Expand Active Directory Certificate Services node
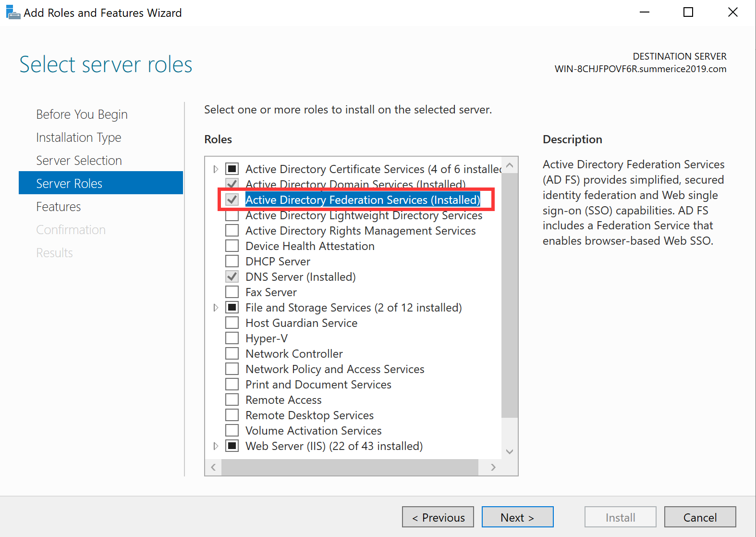This screenshot has width=756, height=537. tap(216, 169)
